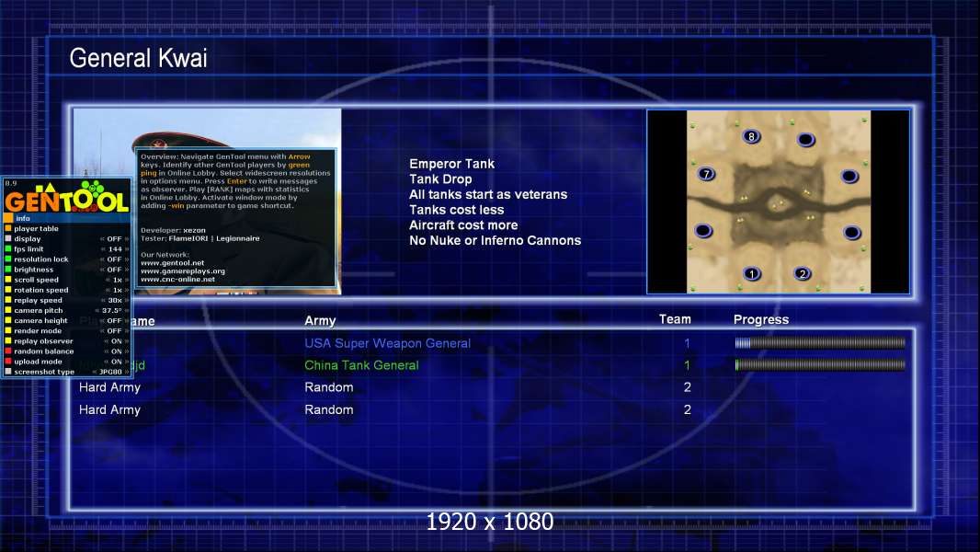980x552 pixels.
Task: Cycle screenshot type with its right arrow
Action: point(127,372)
